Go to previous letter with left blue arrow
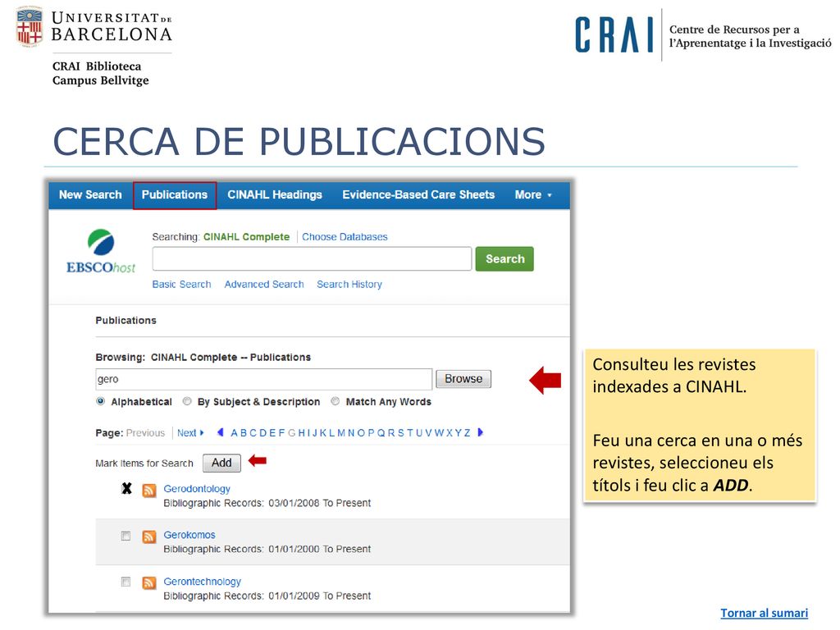This screenshot has width=840, height=630. pos(220,432)
